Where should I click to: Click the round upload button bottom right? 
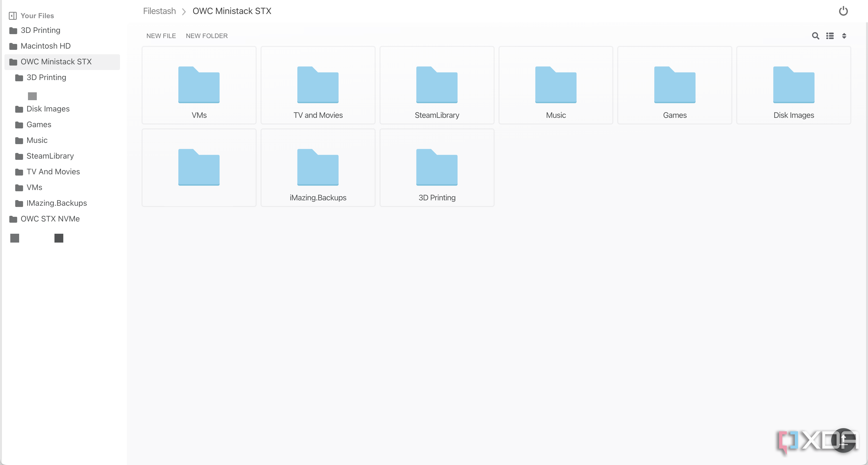coord(844,440)
